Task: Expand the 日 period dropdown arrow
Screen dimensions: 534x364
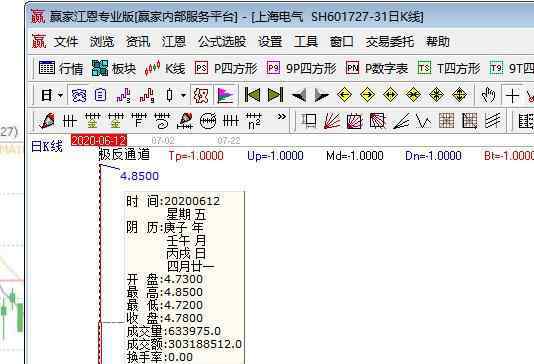Action: coord(60,95)
